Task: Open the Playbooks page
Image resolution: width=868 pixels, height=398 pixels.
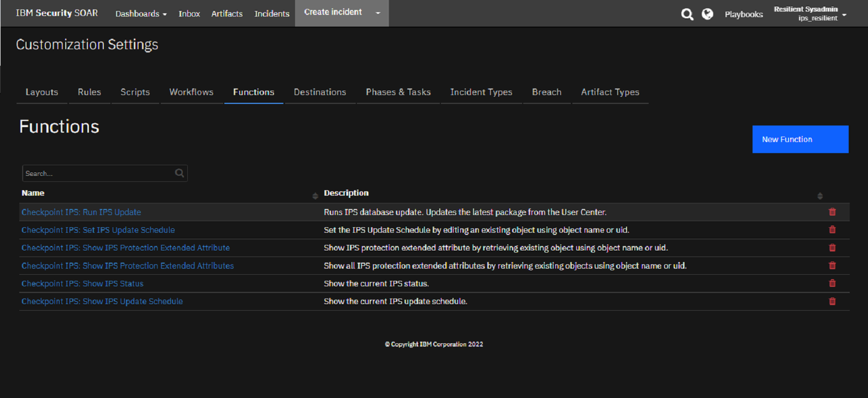Action: pos(744,14)
